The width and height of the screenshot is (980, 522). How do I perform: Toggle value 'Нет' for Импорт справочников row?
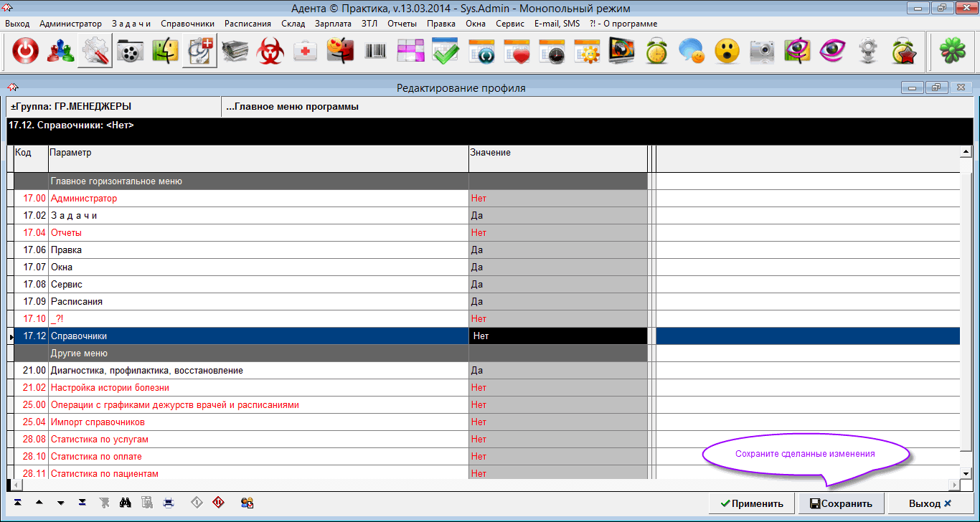pos(558,422)
